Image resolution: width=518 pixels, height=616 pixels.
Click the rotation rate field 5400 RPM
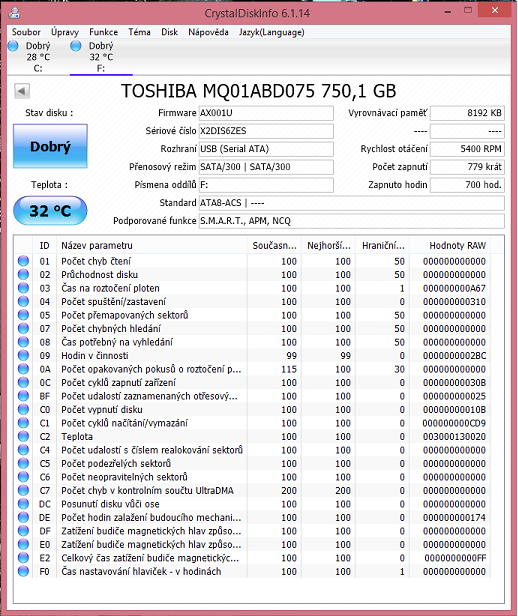pyautogui.click(x=467, y=149)
